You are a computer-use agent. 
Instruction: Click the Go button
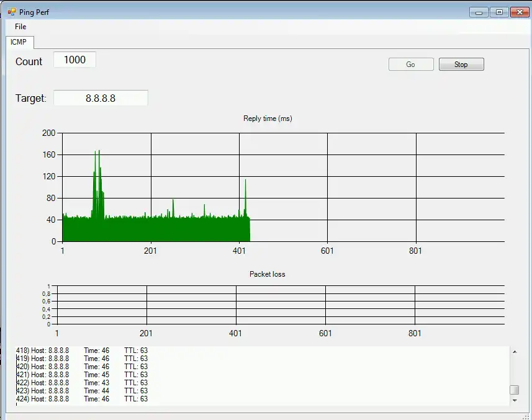pos(411,65)
